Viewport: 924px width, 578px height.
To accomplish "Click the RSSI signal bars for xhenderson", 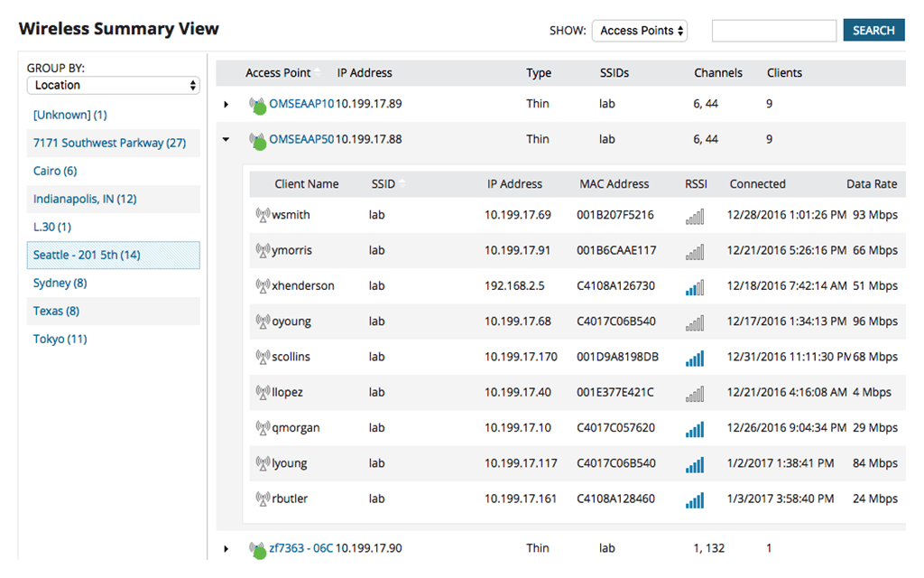I will (x=695, y=287).
